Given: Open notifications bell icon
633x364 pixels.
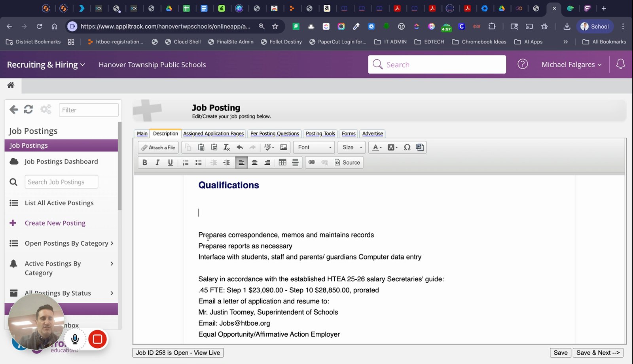Looking at the screenshot, I should coord(620,64).
